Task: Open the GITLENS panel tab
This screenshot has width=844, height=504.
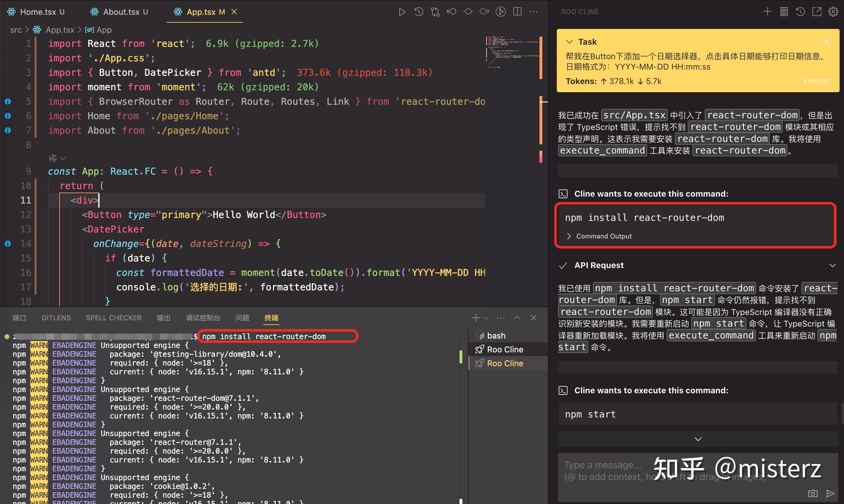Action: [56, 317]
